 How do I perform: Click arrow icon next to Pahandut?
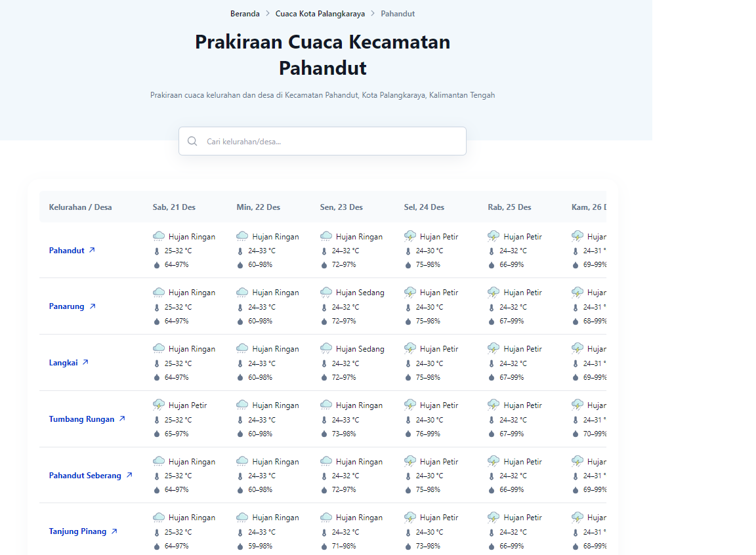92,250
